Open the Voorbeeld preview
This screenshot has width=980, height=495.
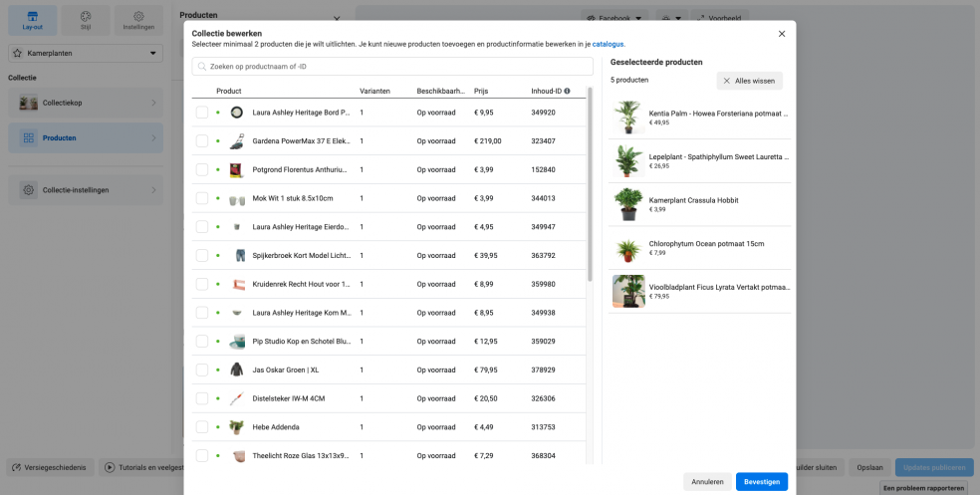coord(719,18)
